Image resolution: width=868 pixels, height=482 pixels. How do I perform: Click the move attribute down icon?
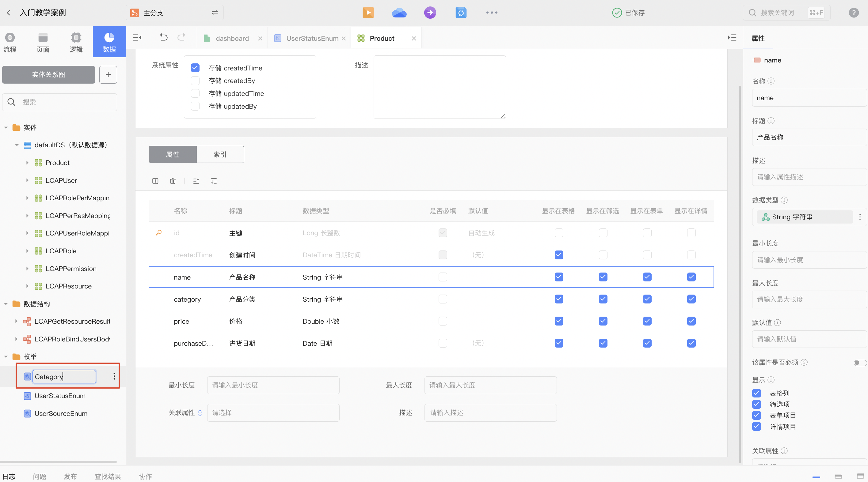click(214, 181)
